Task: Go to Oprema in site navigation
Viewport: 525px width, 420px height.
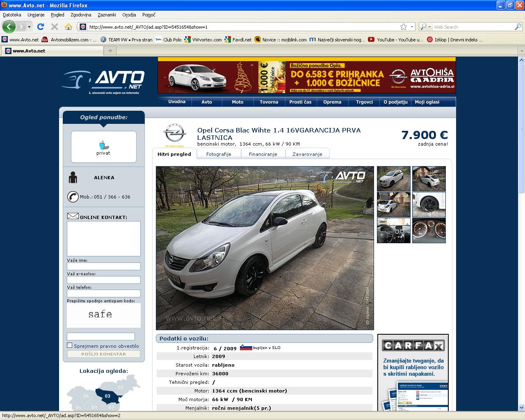Action: tap(332, 102)
